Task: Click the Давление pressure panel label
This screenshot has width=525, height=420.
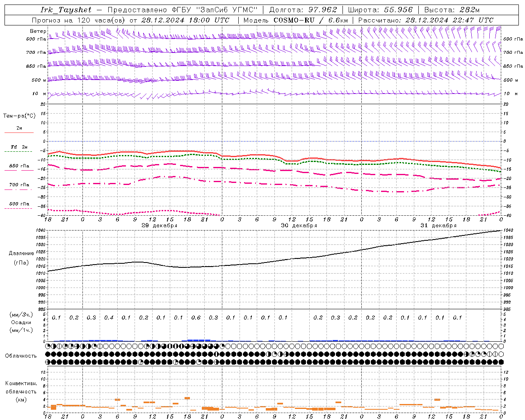Action: (21, 253)
